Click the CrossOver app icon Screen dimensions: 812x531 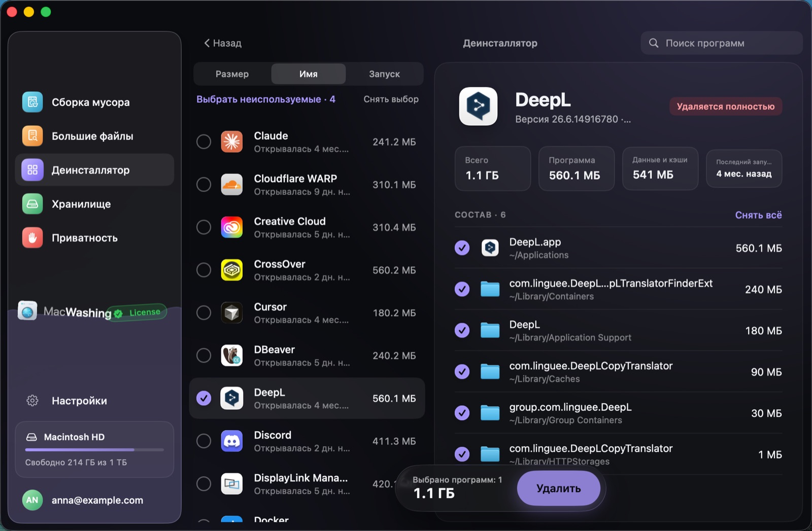[x=232, y=270]
